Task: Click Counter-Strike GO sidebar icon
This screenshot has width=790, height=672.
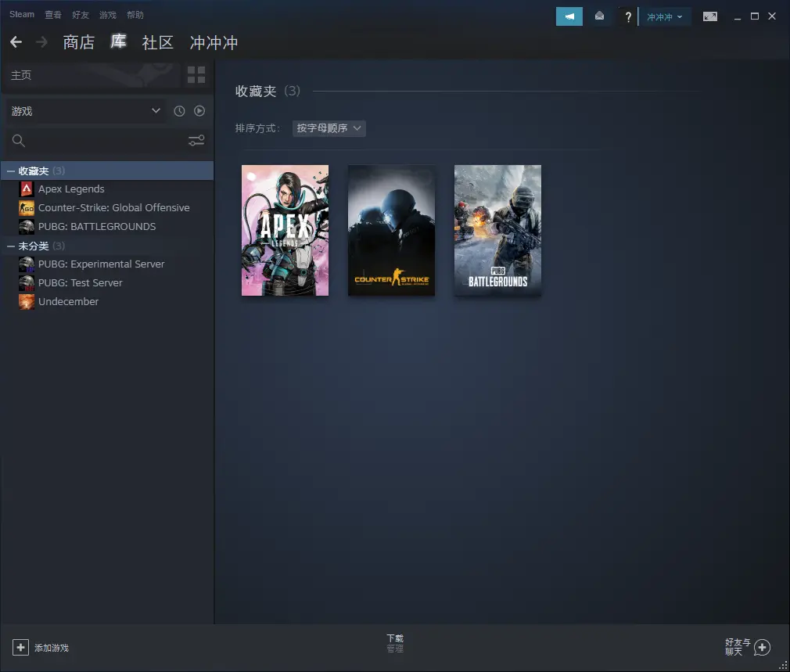Action: coord(27,207)
